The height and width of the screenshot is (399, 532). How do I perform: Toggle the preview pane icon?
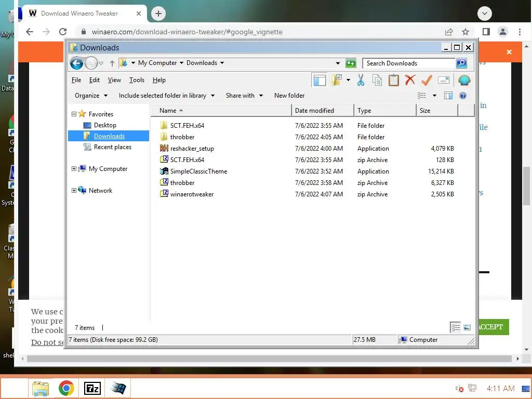click(x=448, y=96)
